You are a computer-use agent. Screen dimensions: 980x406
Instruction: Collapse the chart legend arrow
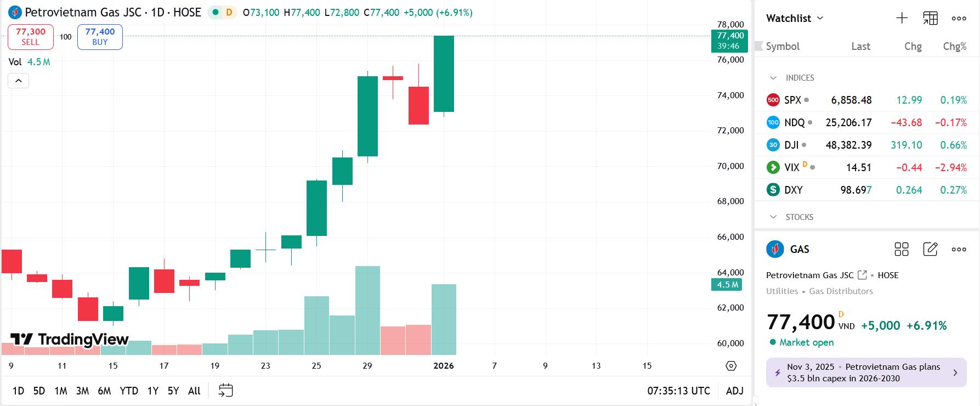[x=18, y=81]
